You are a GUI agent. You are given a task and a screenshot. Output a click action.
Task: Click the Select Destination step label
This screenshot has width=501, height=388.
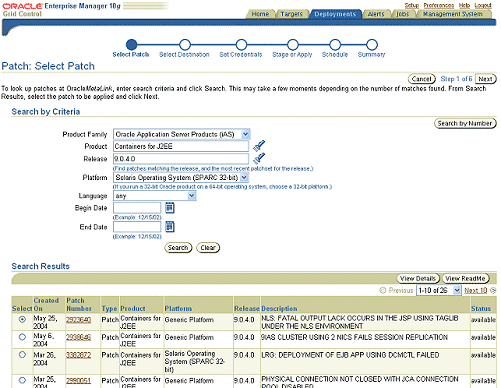(x=184, y=54)
